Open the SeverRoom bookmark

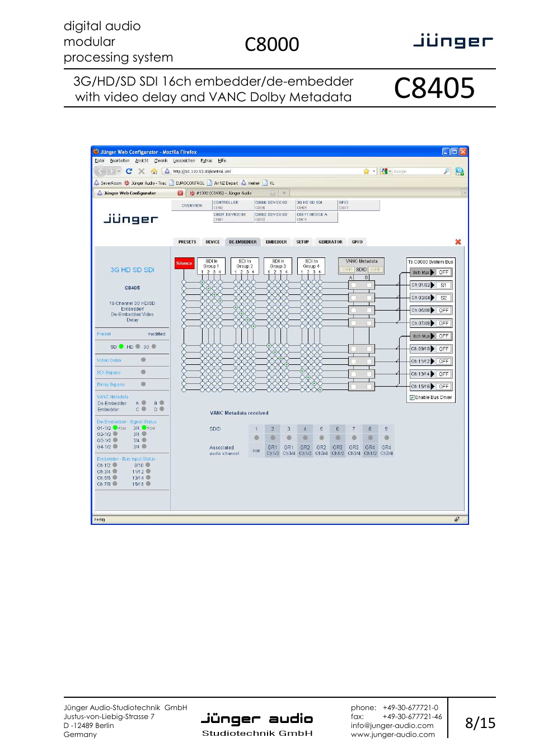click(107, 183)
